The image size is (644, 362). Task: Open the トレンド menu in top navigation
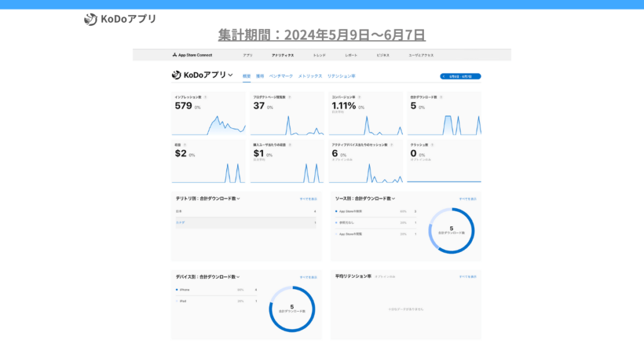click(319, 55)
